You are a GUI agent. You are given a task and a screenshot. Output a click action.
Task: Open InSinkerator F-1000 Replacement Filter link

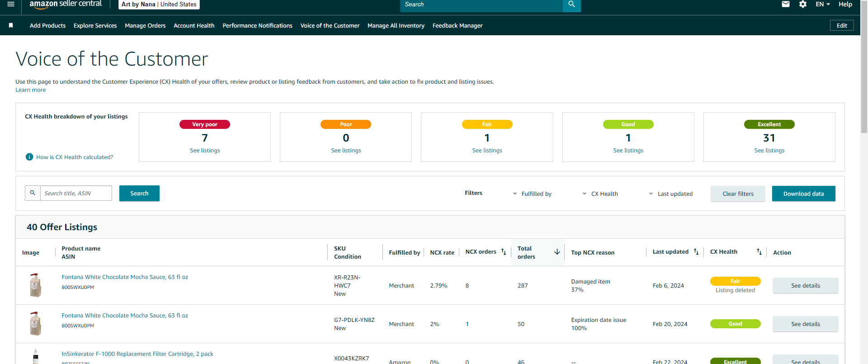coord(137,354)
